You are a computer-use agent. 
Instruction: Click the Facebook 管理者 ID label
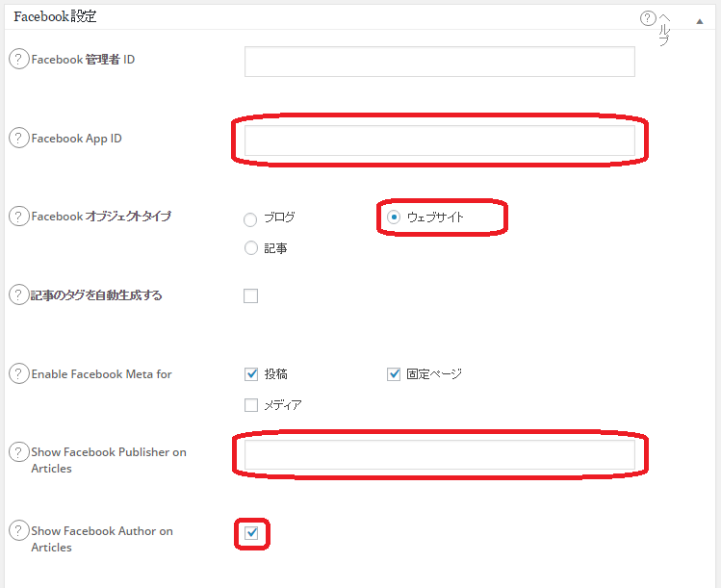(83, 60)
